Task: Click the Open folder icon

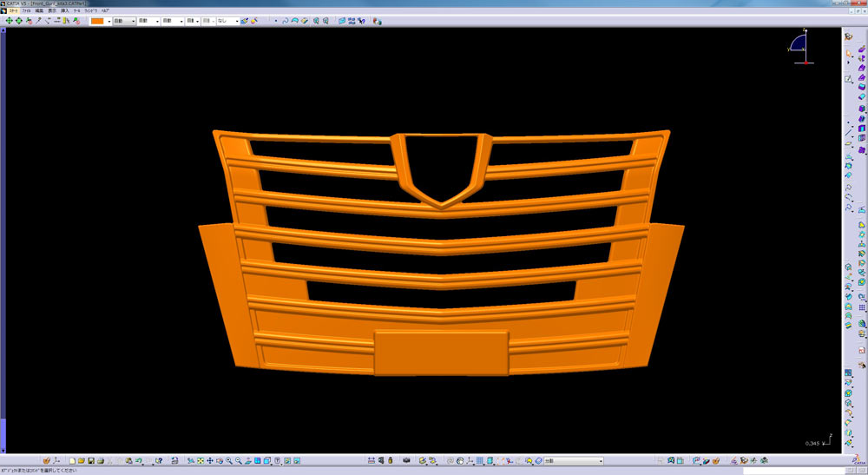Action: pyautogui.click(x=82, y=460)
